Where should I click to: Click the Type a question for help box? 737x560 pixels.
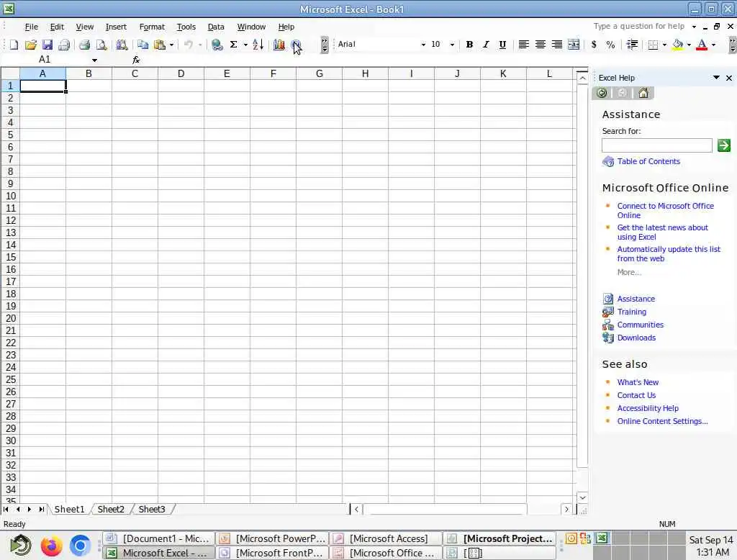640,27
